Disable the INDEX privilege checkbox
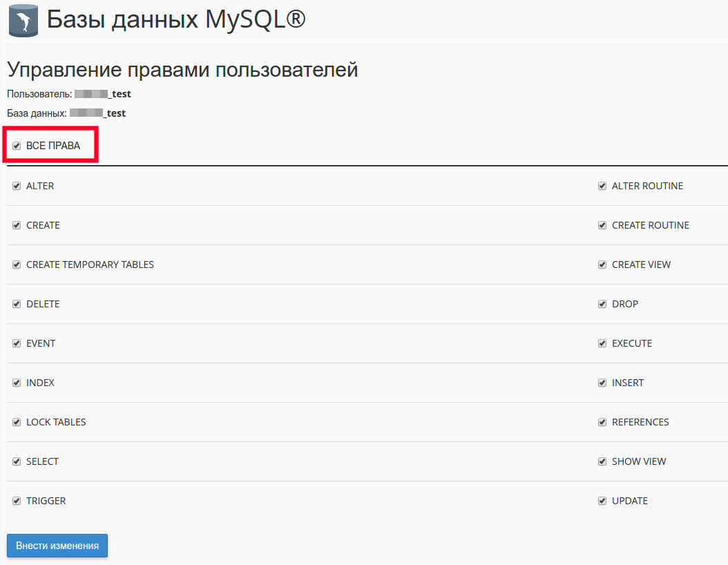The width and height of the screenshot is (728, 565). 17,383
